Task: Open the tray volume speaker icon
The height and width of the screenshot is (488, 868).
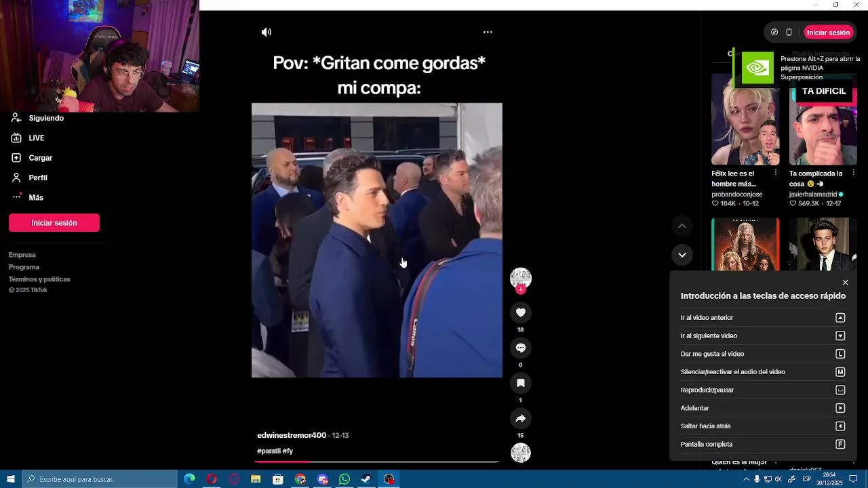Action: tap(778, 479)
